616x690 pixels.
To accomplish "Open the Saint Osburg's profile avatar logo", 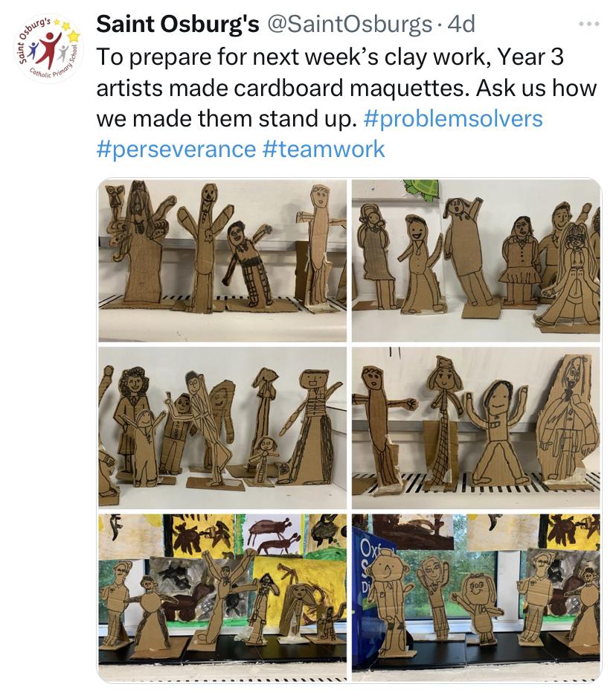I will coord(50,50).
